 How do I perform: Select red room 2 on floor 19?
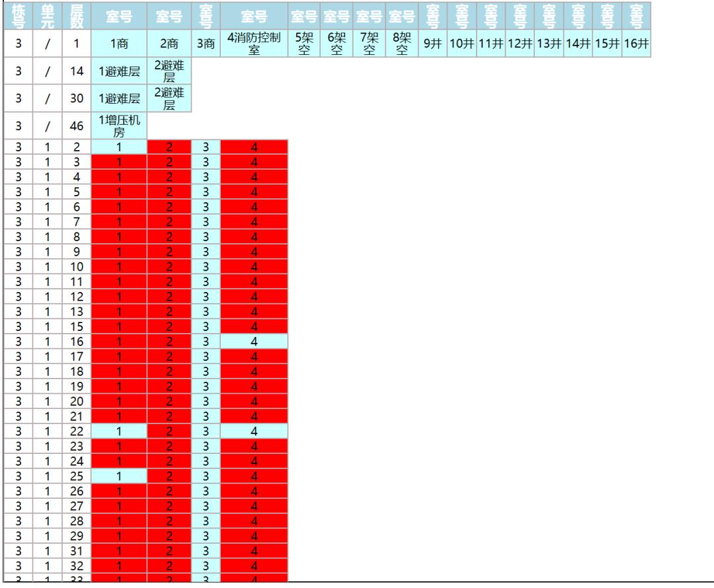tap(169, 386)
